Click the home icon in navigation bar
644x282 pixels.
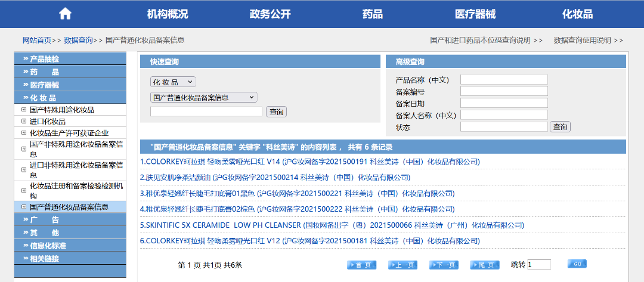(x=65, y=14)
